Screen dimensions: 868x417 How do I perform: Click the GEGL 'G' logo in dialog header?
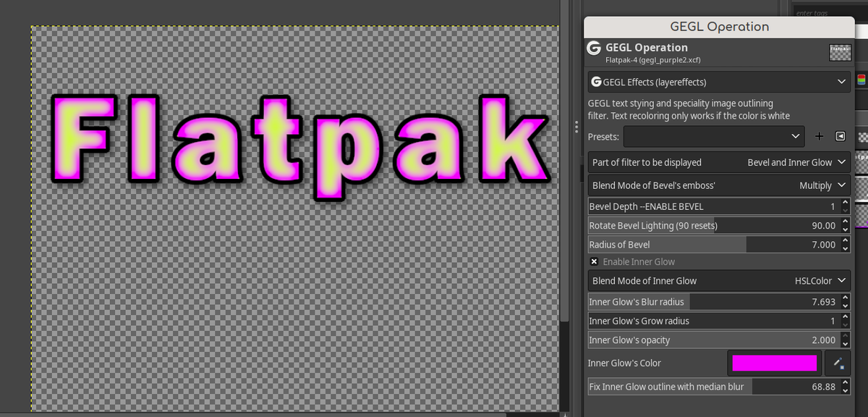tap(594, 48)
